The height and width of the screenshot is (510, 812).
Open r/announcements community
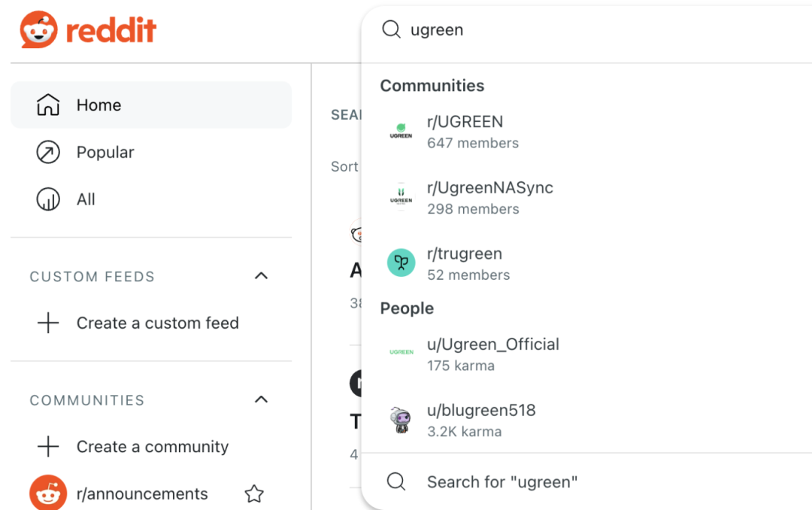(x=142, y=494)
